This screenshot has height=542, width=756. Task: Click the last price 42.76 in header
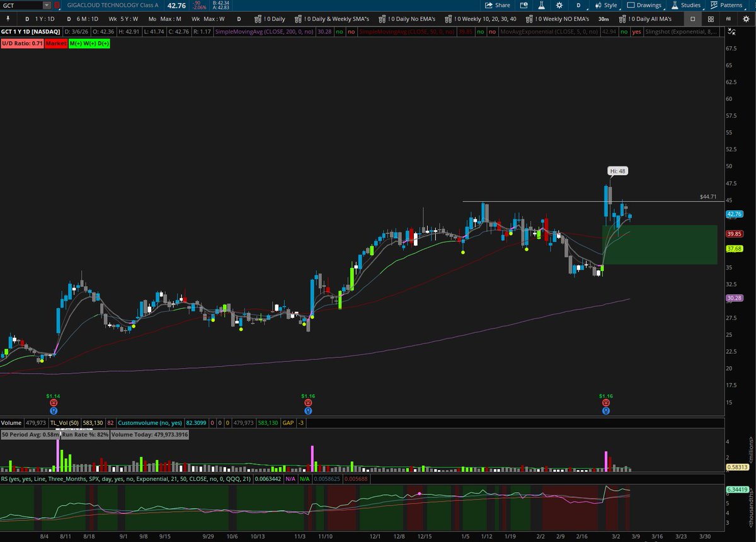coord(176,6)
